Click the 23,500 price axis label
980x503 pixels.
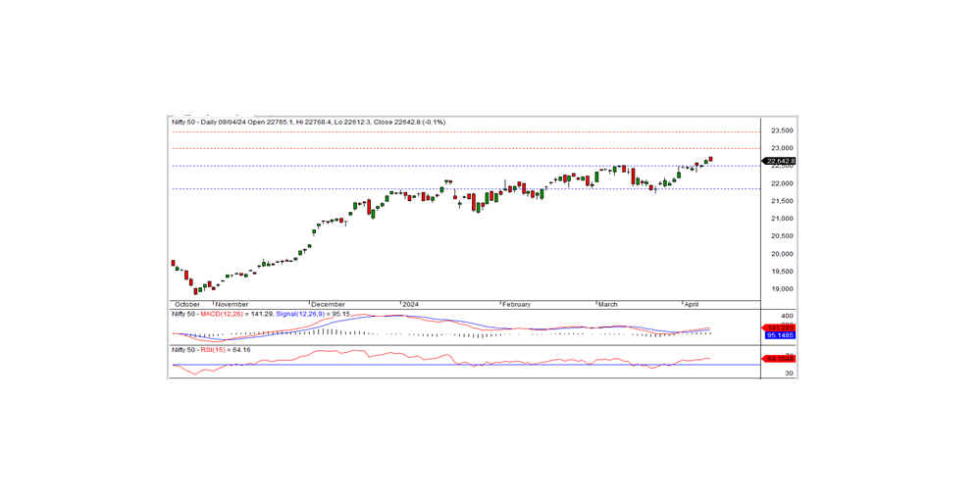pyautogui.click(x=782, y=131)
